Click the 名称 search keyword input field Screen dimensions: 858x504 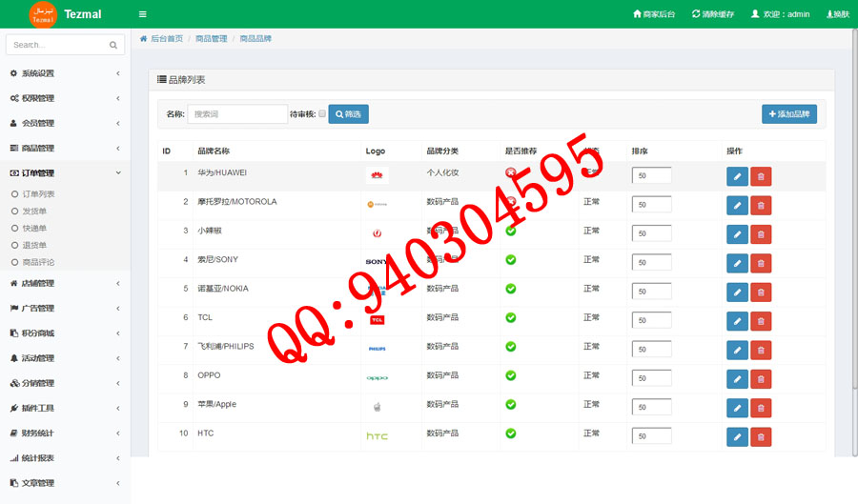(237, 114)
